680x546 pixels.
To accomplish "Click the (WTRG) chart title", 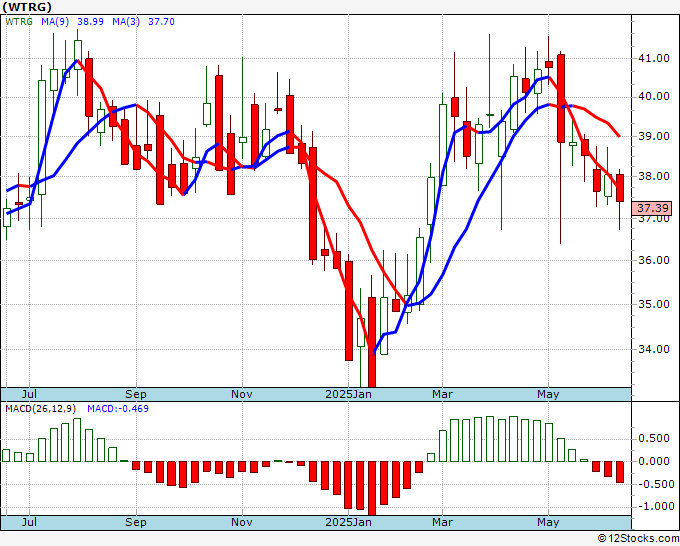I will pos(27,7).
